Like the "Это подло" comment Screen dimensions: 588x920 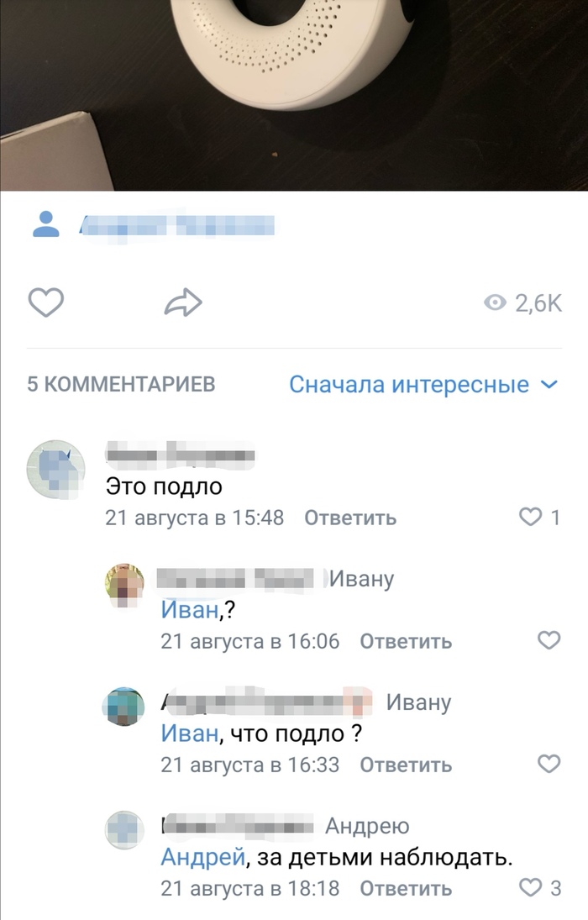click(531, 517)
